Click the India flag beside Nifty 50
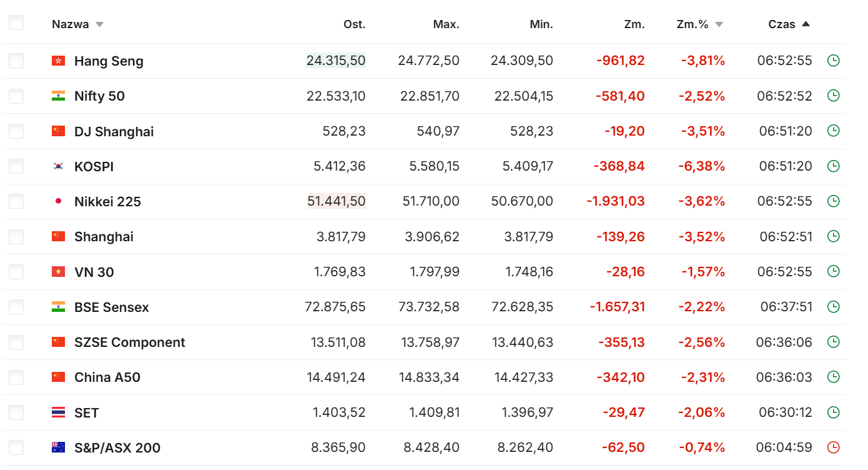868x470 pixels. pos(58,96)
